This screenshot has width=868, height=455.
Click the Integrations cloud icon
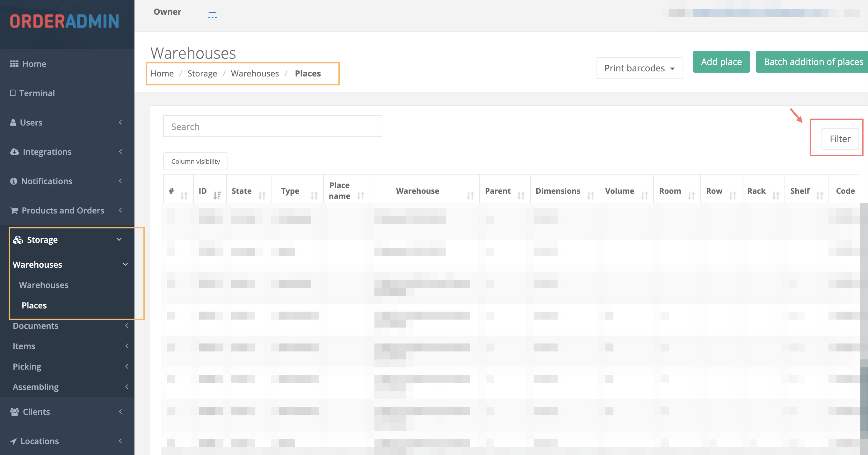tap(14, 152)
